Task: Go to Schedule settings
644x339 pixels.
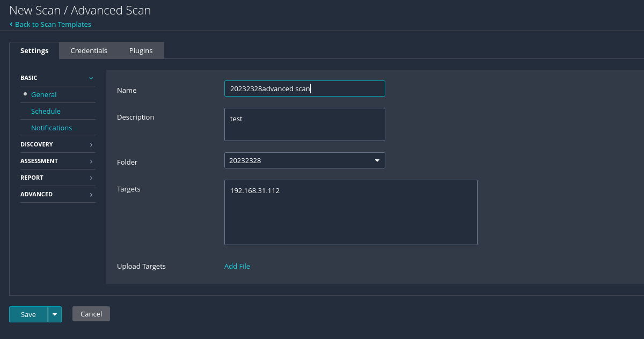Action: tap(46, 111)
